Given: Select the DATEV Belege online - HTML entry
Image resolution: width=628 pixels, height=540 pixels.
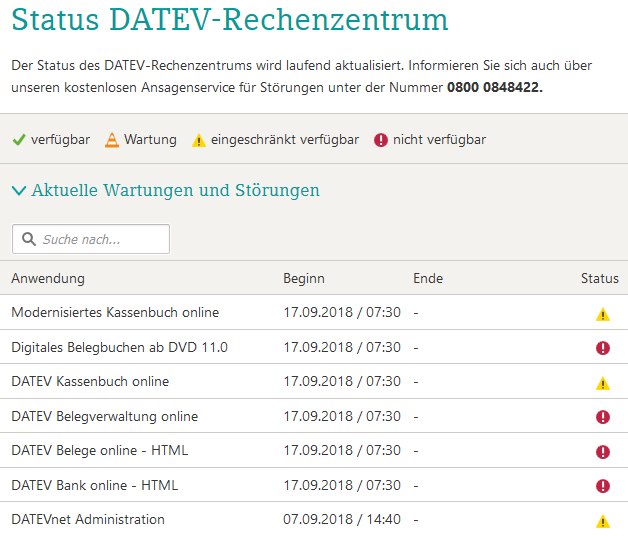Looking at the screenshot, I should pyautogui.click(x=99, y=451).
